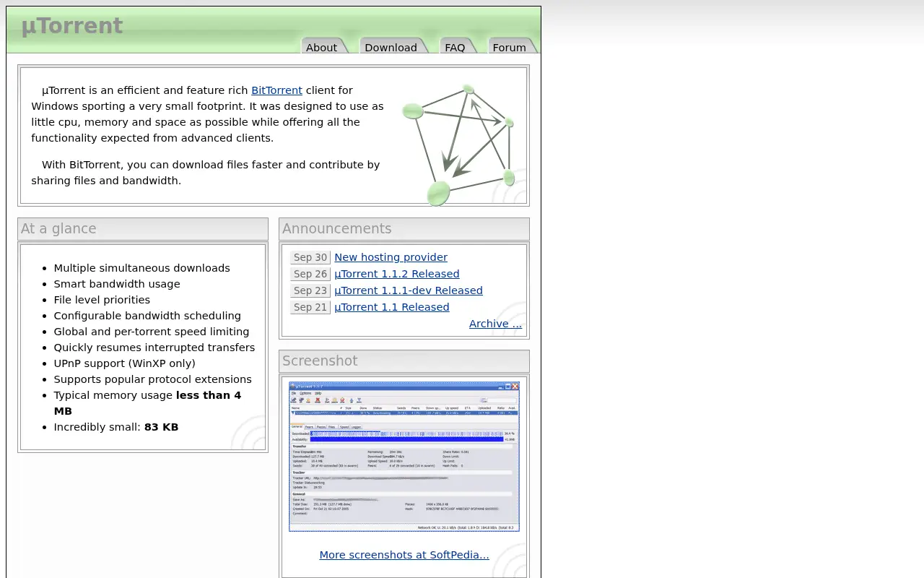The image size is (924, 578).
Task: Click the Sep 26 date label
Action: pos(310,274)
